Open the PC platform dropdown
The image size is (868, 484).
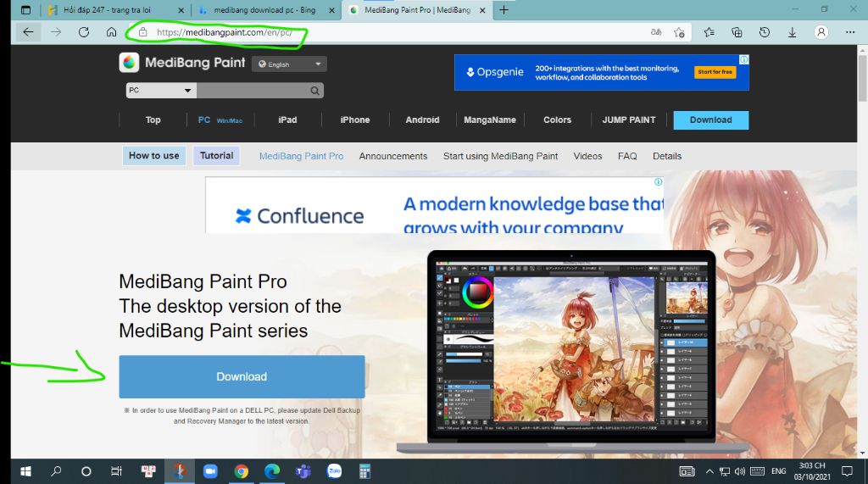tap(161, 90)
